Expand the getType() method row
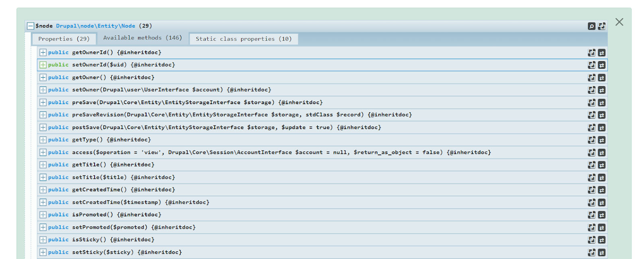Viewport: 644px width, 259px height. tap(43, 140)
